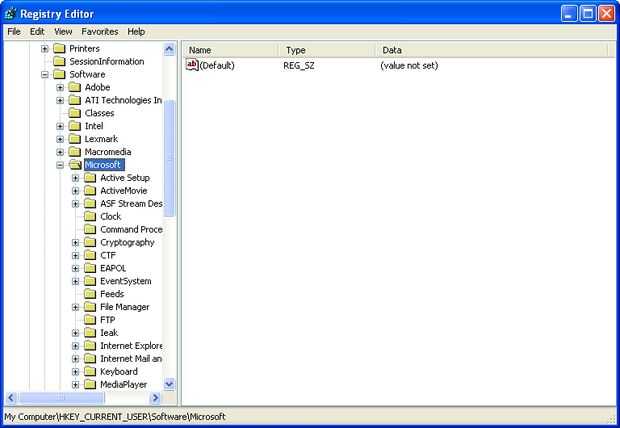620x428 pixels.
Task: Click the tree scroll right arrow
Action: (155, 398)
